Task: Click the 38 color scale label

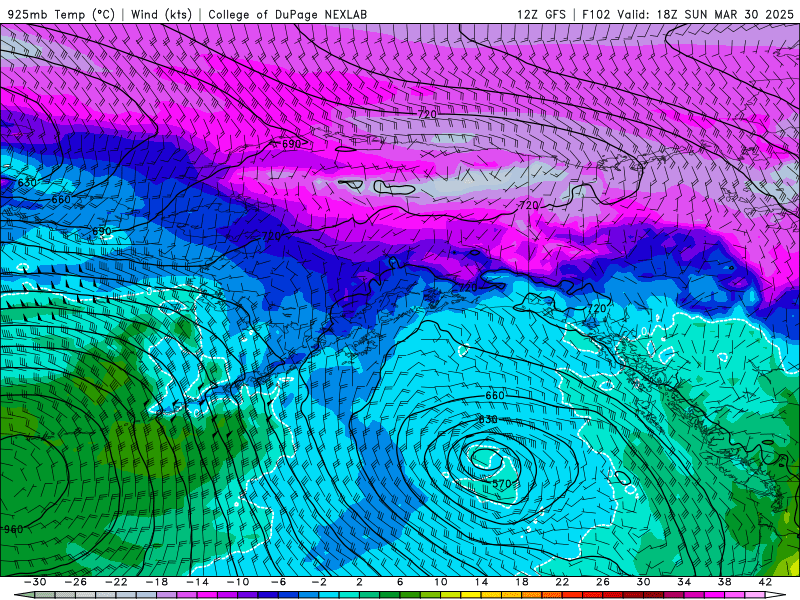Action: (x=724, y=582)
